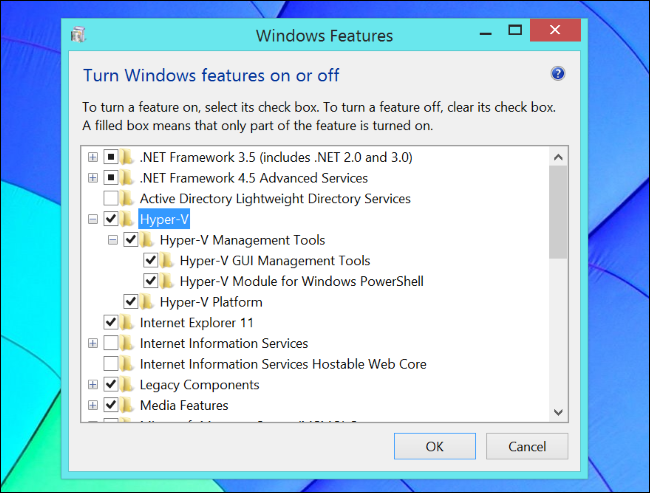Click the Windows Features title bar icon
The width and height of the screenshot is (650, 493).
point(79,36)
